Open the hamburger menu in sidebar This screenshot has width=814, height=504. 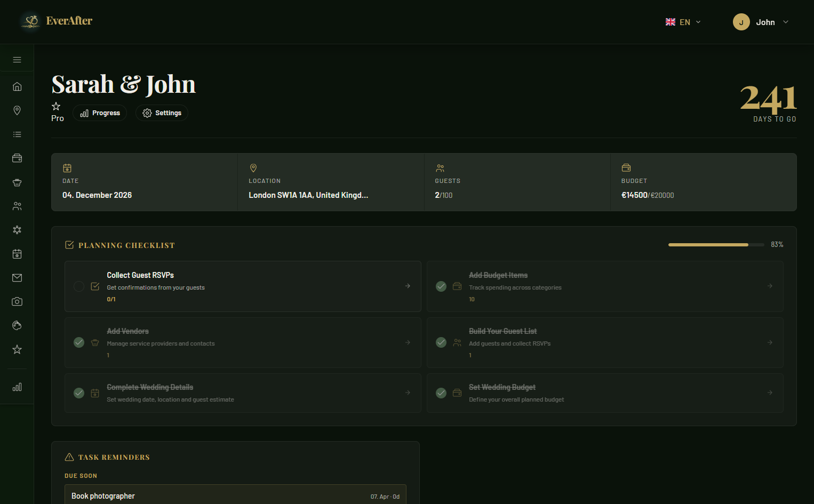[x=17, y=60]
